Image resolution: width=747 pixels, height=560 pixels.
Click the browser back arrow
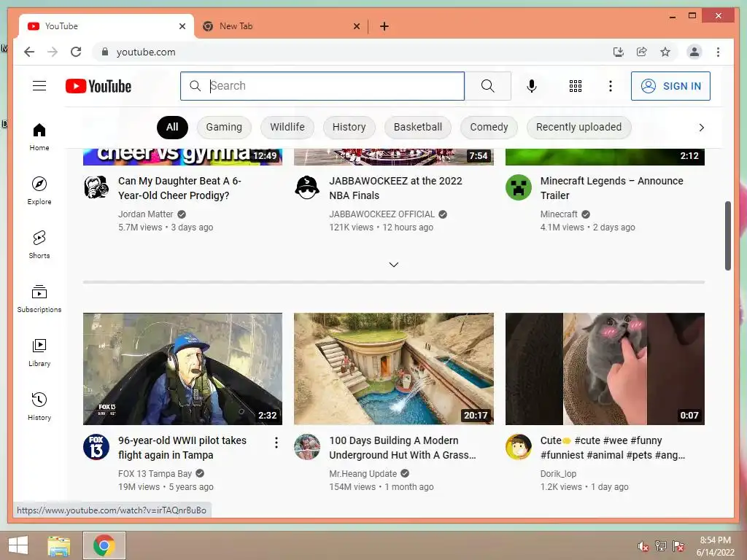[29, 52]
